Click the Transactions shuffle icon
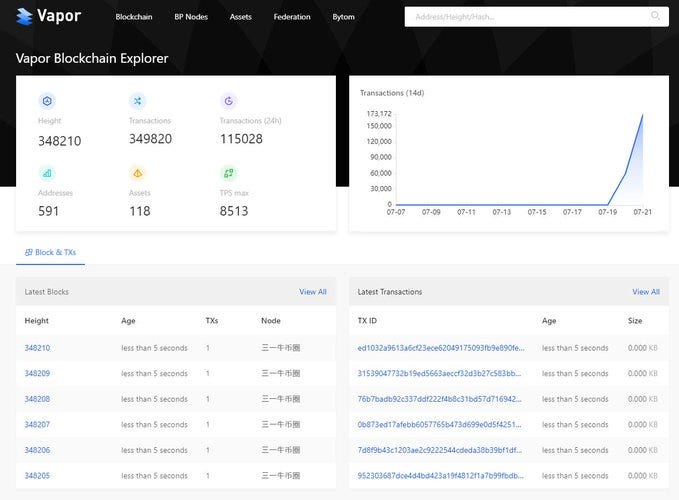The width and height of the screenshot is (679, 500). (x=138, y=101)
